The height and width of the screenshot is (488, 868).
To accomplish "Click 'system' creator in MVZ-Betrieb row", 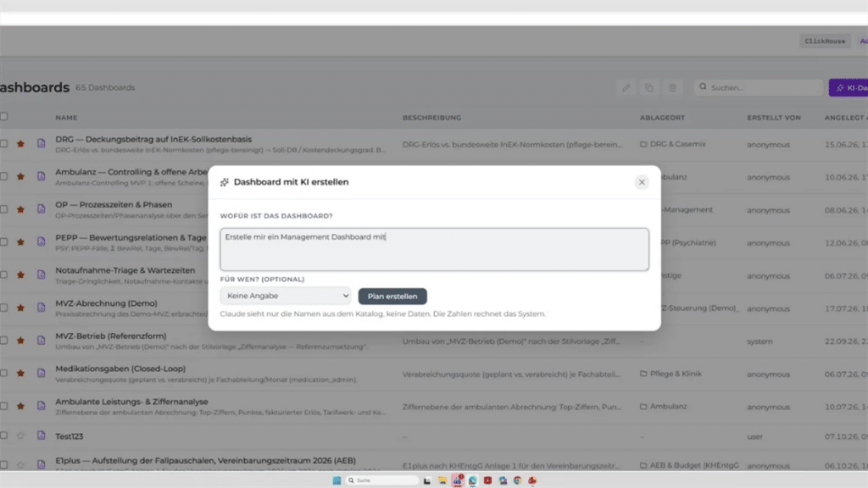I will [759, 341].
